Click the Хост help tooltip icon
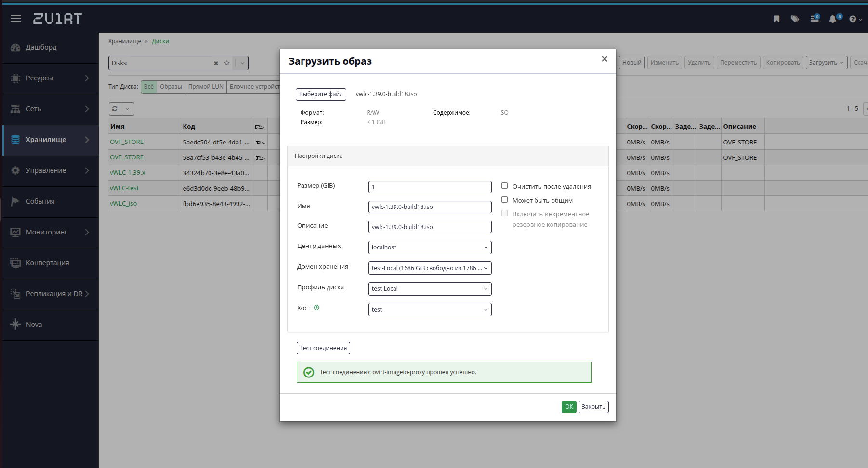Viewport: 868px width, 468px height. tap(316, 308)
